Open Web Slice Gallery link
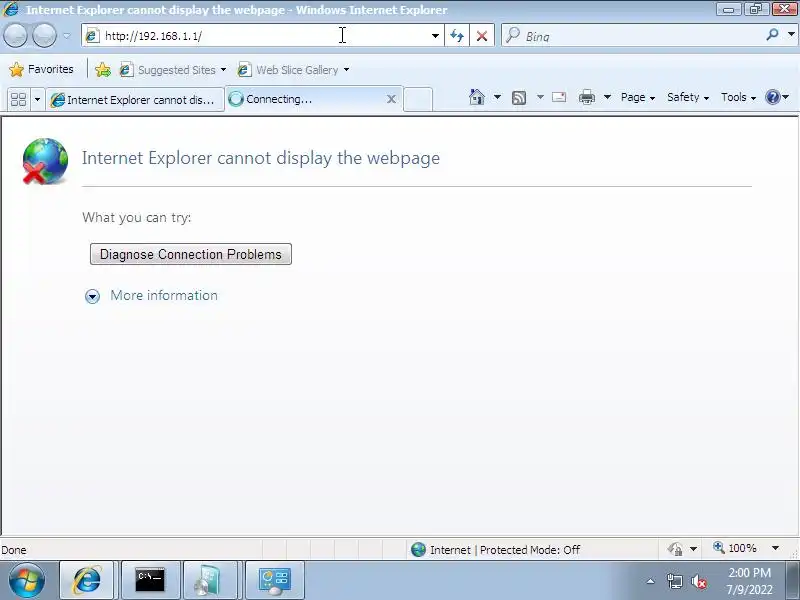Screen dimensions: 800x600 tap(293, 70)
